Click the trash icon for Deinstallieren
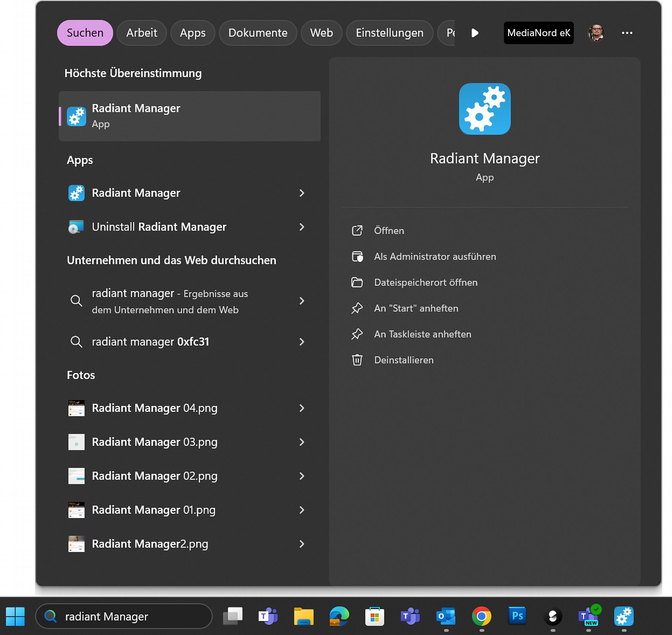The width and height of the screenshot is (672, 635). 357,360
